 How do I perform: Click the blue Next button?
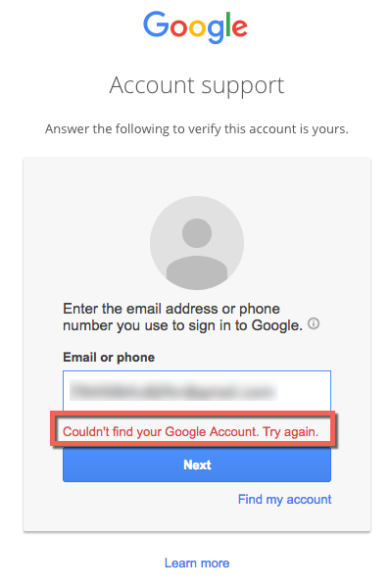[197, 465]
